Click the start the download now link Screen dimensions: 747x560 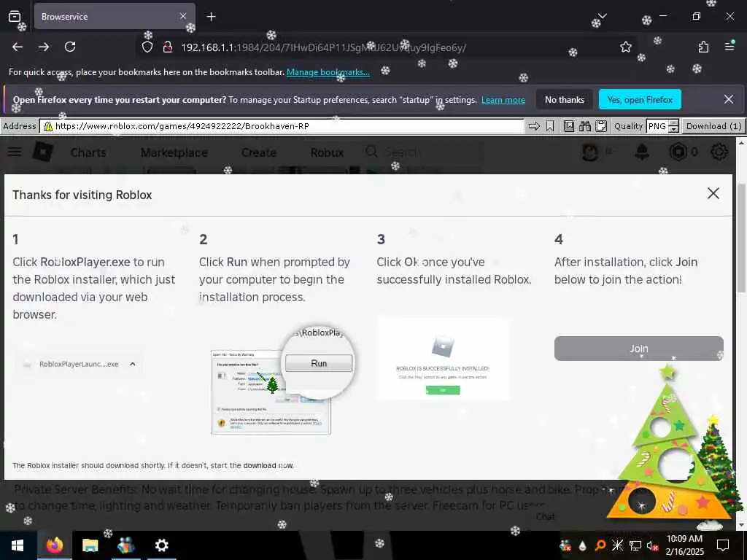268,465
